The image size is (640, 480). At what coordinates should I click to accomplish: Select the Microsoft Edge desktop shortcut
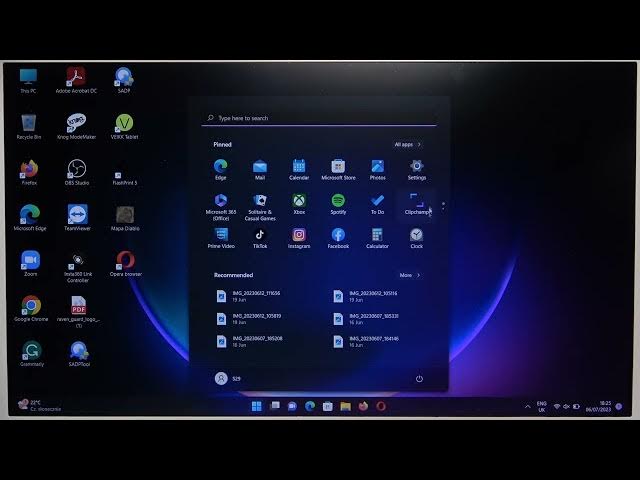tap(30, 218)
